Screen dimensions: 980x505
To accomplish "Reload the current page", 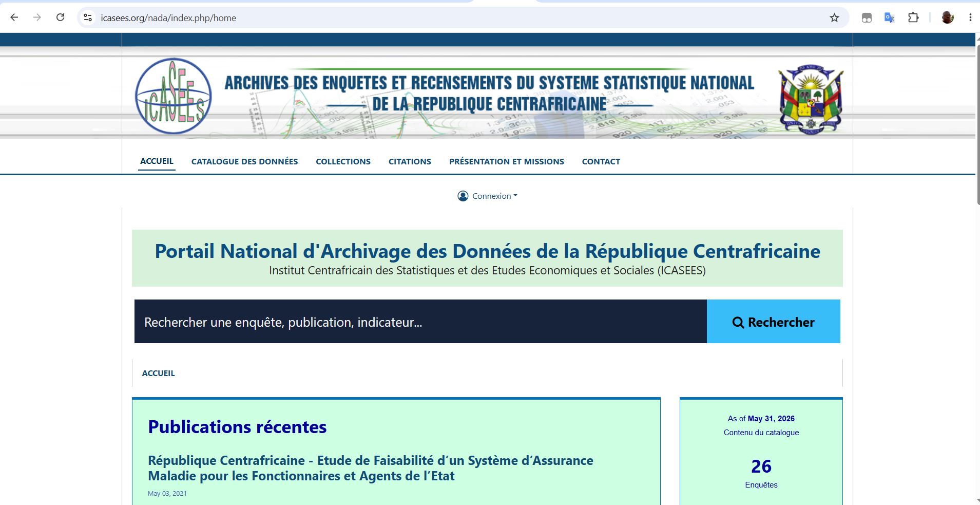I will [x=60, y=17].
